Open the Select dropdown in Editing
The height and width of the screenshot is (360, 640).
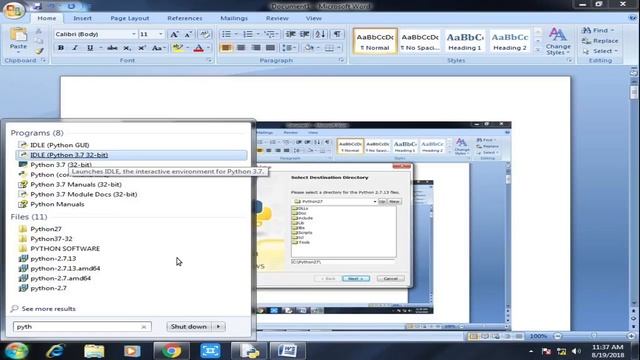[600, 51]
